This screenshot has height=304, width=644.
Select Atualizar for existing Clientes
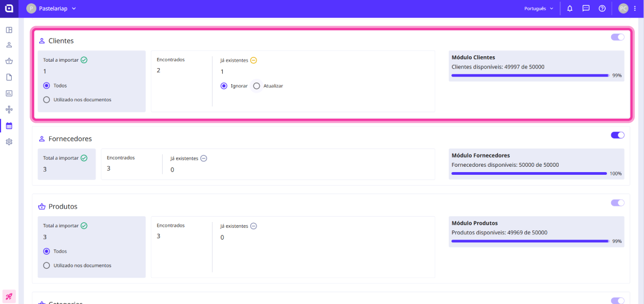(x=257, y=86)
